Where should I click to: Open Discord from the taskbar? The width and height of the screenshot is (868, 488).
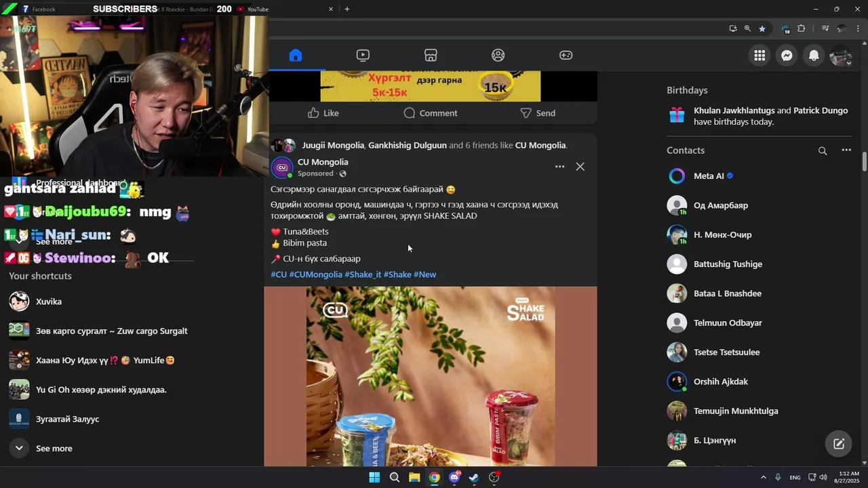tap(454, 478)
